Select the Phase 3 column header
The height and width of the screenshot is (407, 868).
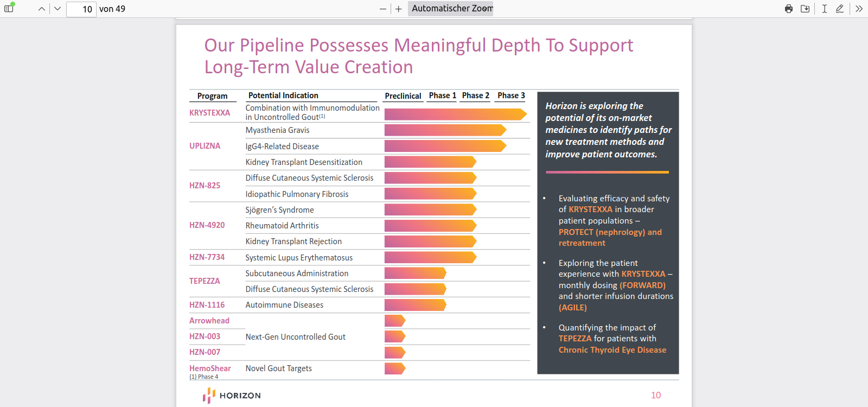click(511, 96)
